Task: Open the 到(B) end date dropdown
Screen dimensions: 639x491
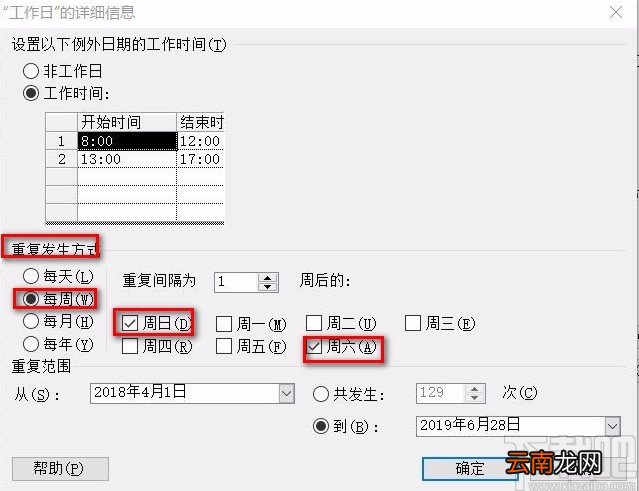Action: 612,426
